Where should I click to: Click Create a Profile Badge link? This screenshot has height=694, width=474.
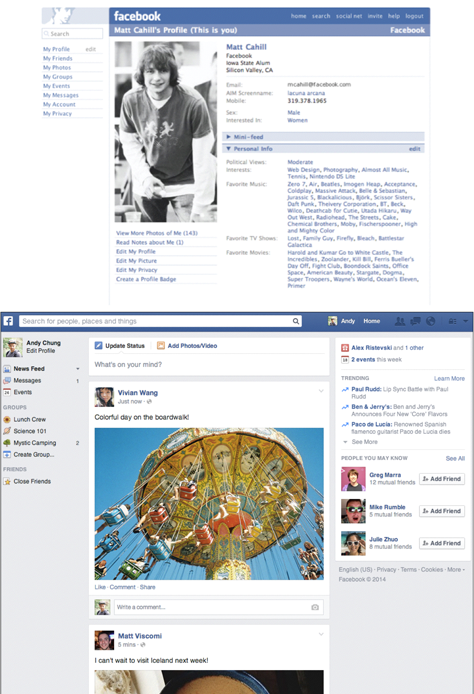pos(146,279)
